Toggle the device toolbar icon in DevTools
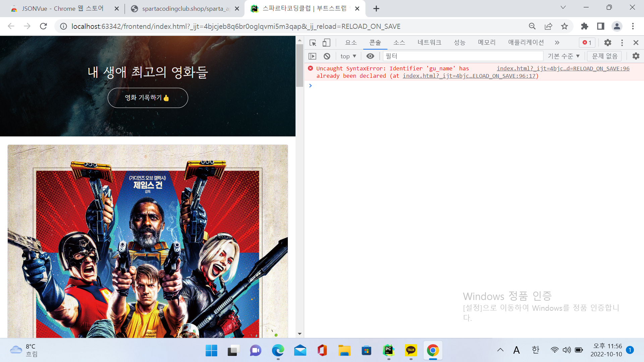The image size is (644, 362). point(326,43)
